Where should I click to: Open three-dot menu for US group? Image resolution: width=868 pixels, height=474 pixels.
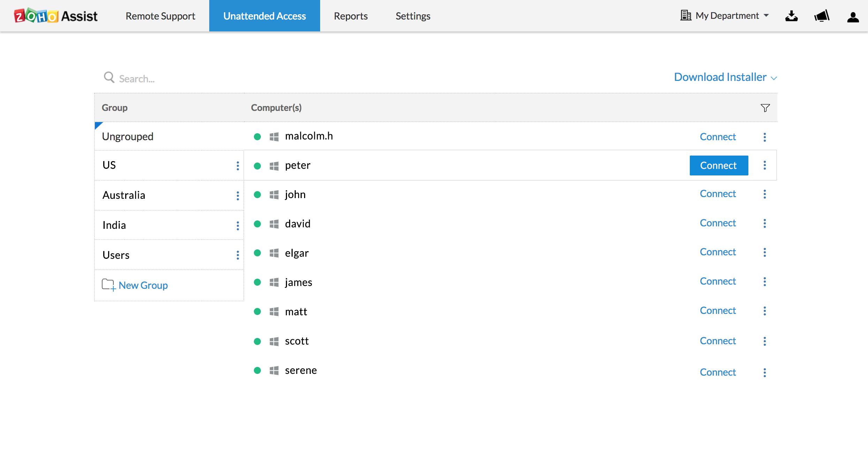(238, 166)
